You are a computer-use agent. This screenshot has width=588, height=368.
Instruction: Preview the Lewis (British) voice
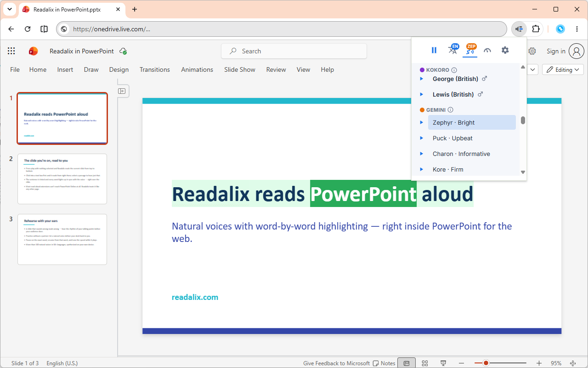coord(422,94)
